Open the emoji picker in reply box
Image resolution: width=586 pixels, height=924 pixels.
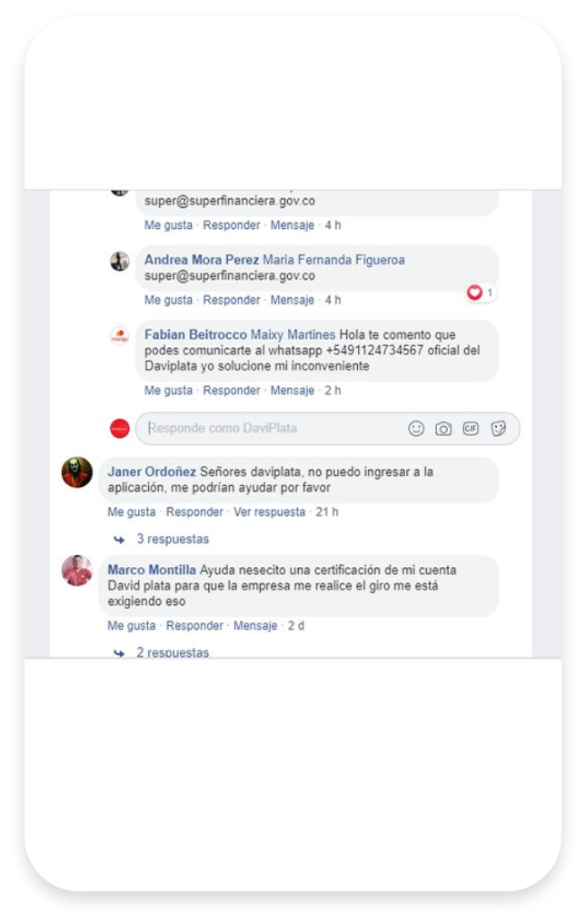coord(416,429)
